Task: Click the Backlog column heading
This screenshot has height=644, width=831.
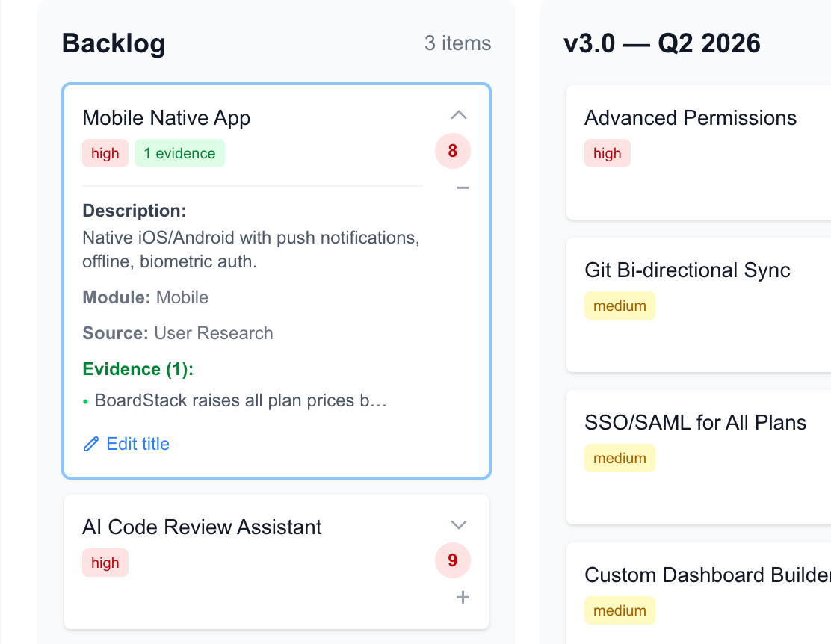Action: tap(114, 43)
